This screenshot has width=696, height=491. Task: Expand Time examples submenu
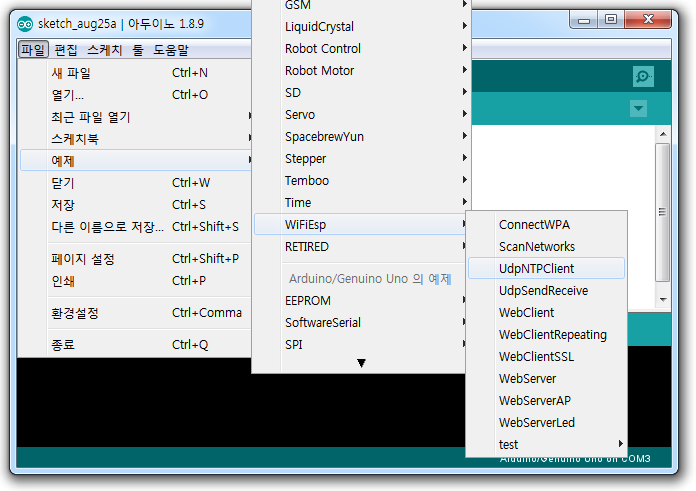362,202
